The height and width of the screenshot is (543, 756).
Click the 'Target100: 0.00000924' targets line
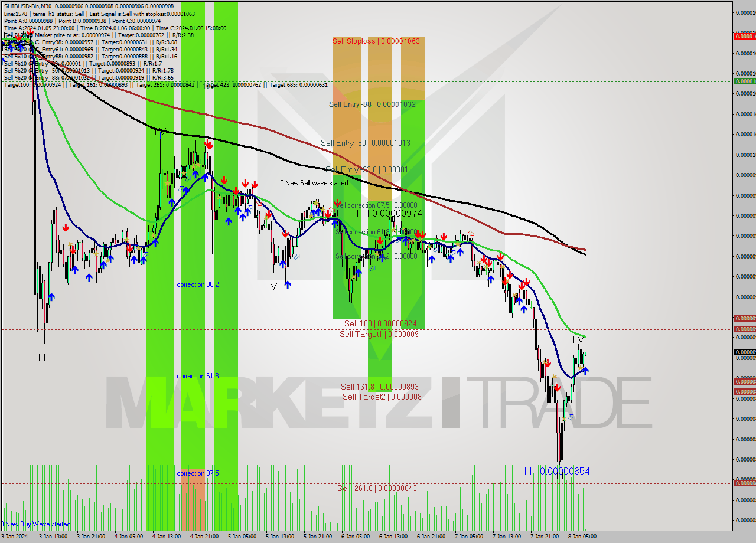(x=165, y=85)
